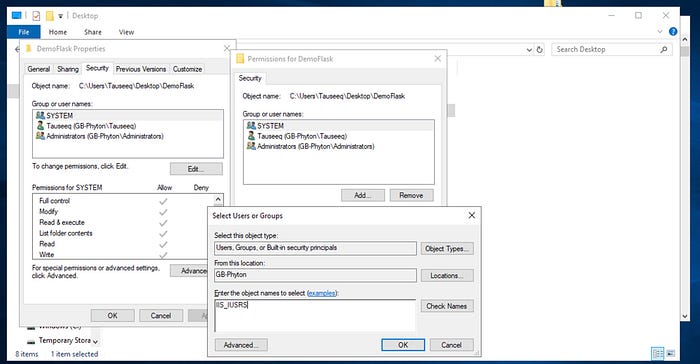Switch to details view icon in Explorer
Viewport: 700px width, 364px height.
point(658,354)
